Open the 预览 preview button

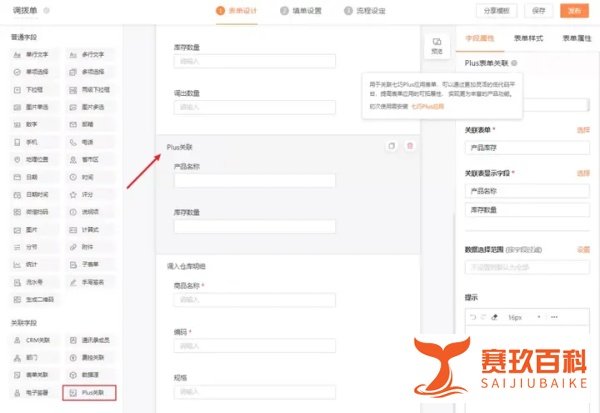[x=437, y=46]
